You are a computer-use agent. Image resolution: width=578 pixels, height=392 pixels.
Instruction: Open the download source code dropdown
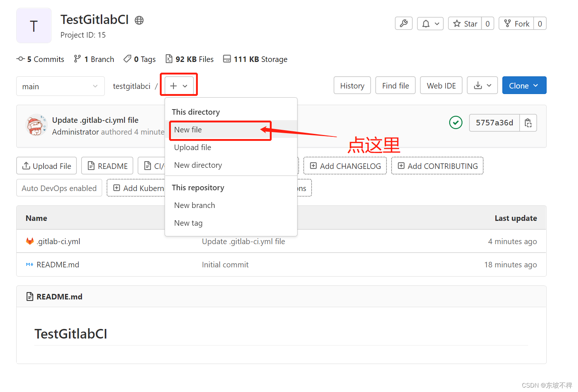tap(482, 86)
